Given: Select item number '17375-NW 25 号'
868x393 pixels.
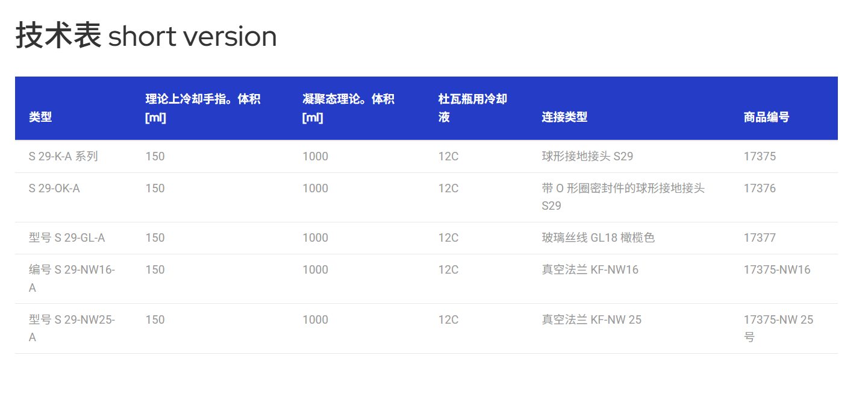Looking at the screenshot, I should click(778, 329).
